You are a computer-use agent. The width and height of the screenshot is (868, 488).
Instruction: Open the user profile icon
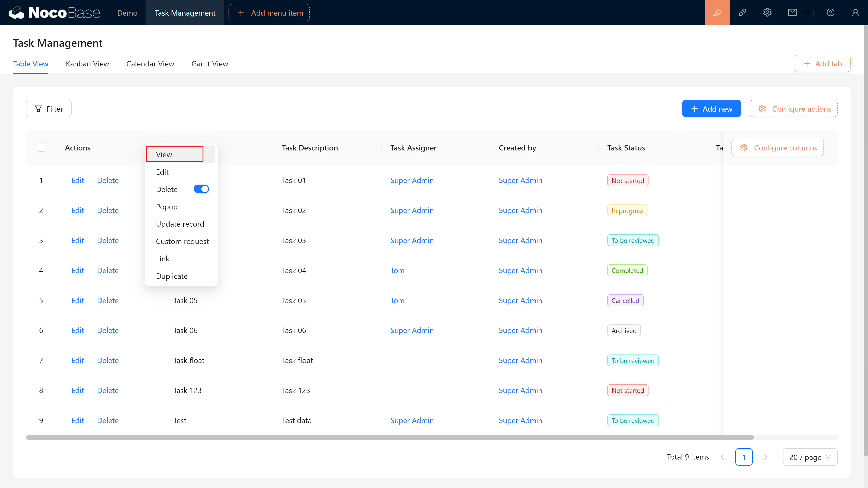(x=855, y=12)
